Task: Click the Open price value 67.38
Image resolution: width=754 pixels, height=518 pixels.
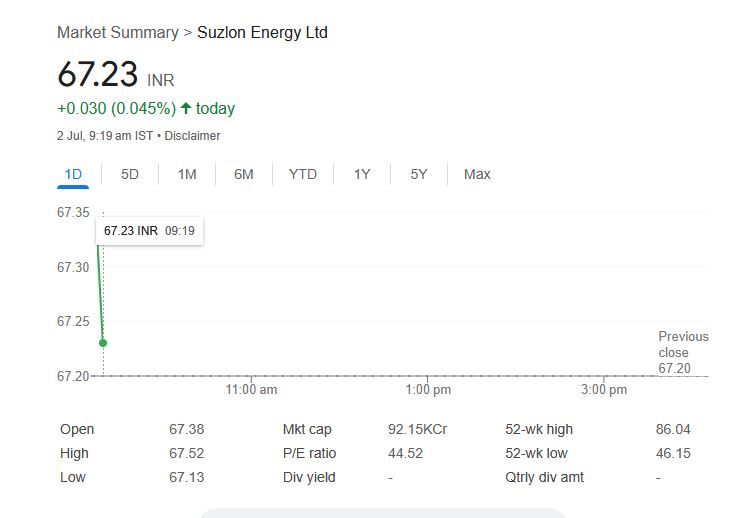Action: tap(187, 429)
